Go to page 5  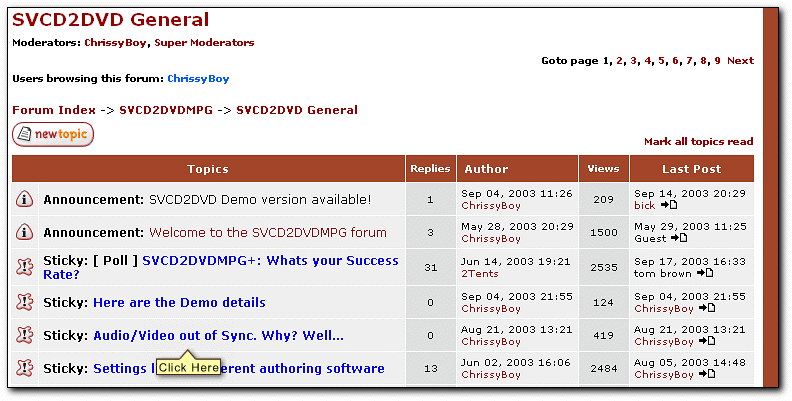point(661,61)
